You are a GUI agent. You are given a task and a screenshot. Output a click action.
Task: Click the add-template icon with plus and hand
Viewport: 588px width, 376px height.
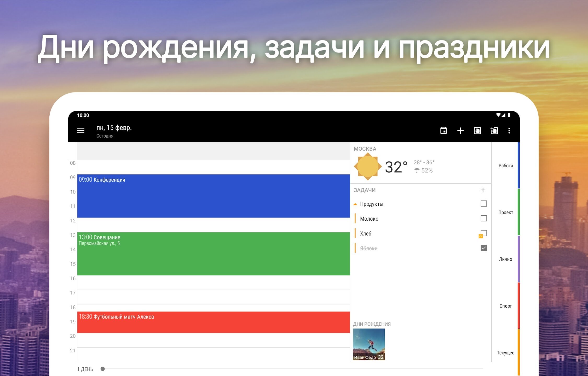coord(494,131)
